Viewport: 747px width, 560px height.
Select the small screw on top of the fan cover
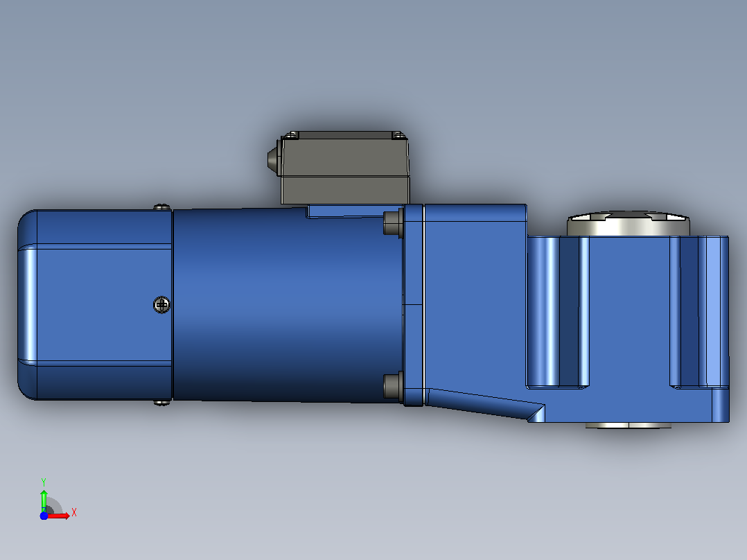click(162, 207)
